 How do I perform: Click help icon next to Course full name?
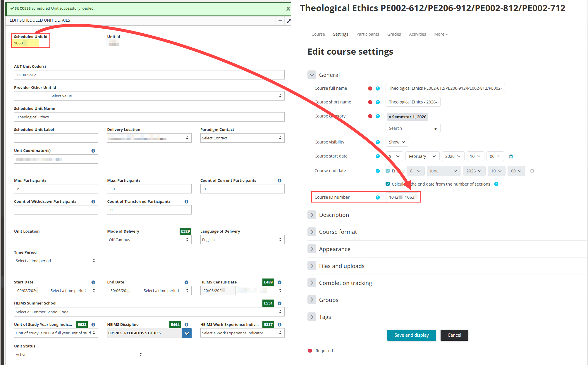tap(378, 89)
